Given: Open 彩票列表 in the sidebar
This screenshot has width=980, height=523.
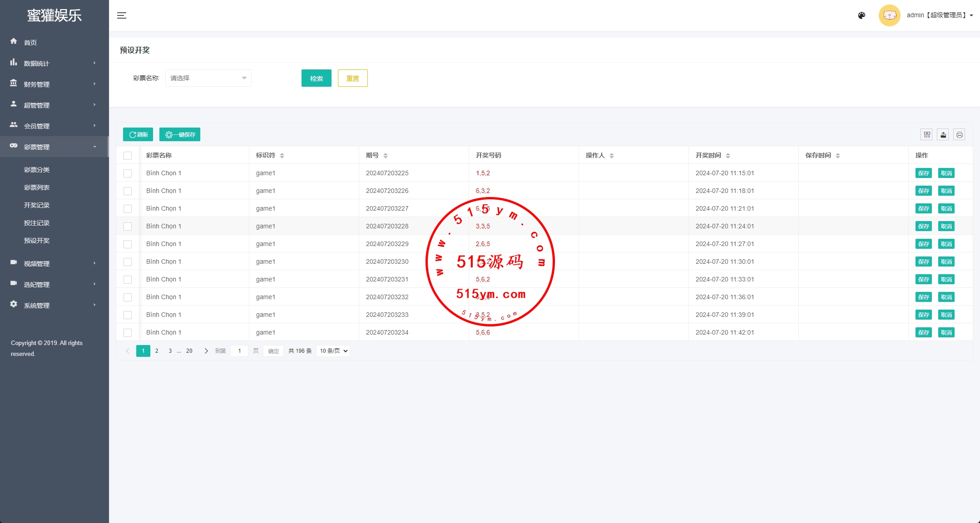Looking at the screenshot, I should click(x=37, y=187).
